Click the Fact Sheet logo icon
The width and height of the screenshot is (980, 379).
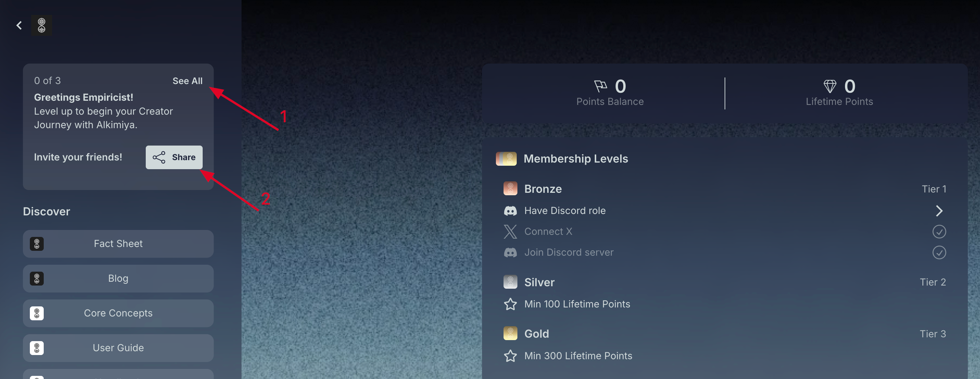click(x=37, y=244)
